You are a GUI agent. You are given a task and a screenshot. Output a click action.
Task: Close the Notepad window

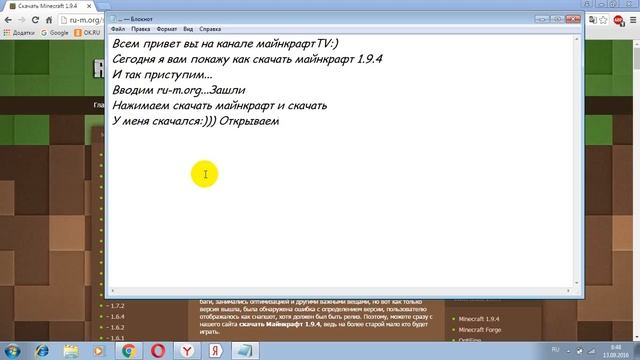573,19
